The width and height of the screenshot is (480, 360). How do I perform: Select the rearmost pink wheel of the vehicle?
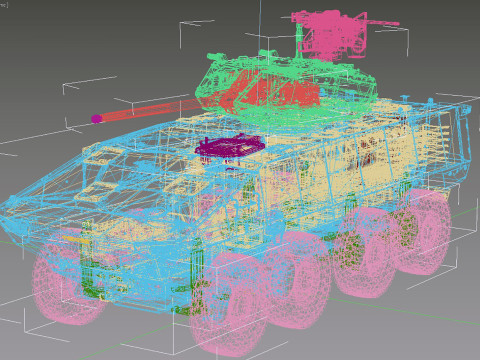tap(423, 232)
